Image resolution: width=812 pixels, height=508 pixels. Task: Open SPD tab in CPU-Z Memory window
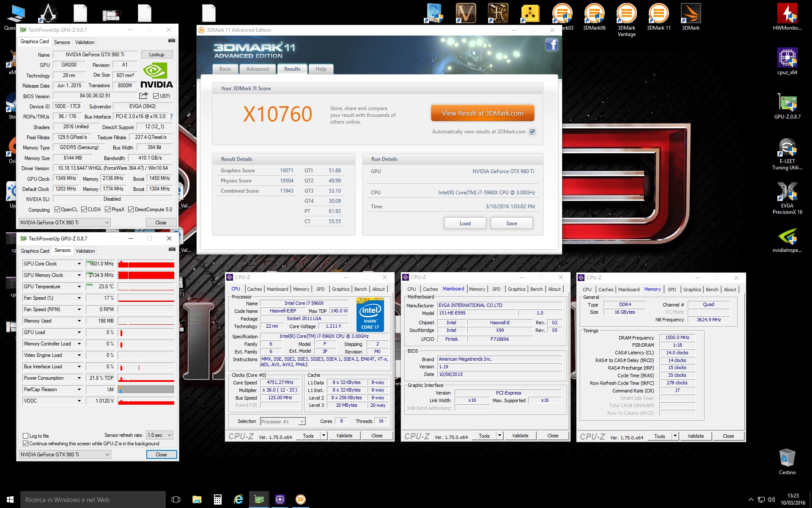[x=672, y=290]
